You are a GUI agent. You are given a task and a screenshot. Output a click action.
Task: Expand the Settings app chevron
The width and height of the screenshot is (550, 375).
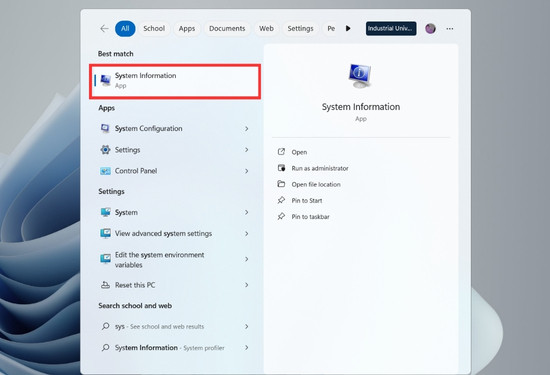pos(247,150)
